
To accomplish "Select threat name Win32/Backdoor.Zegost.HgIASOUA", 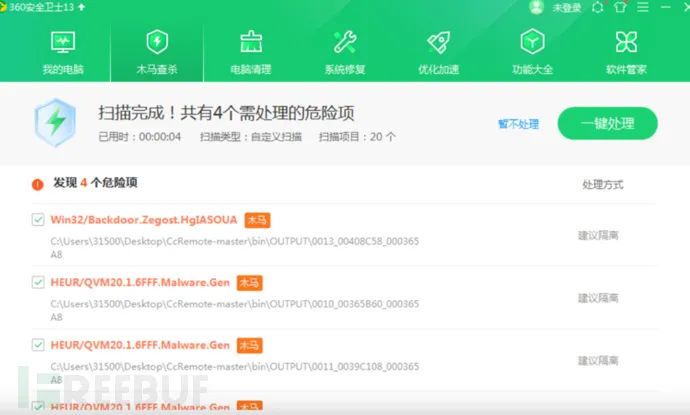I will [x=144, y=220].
